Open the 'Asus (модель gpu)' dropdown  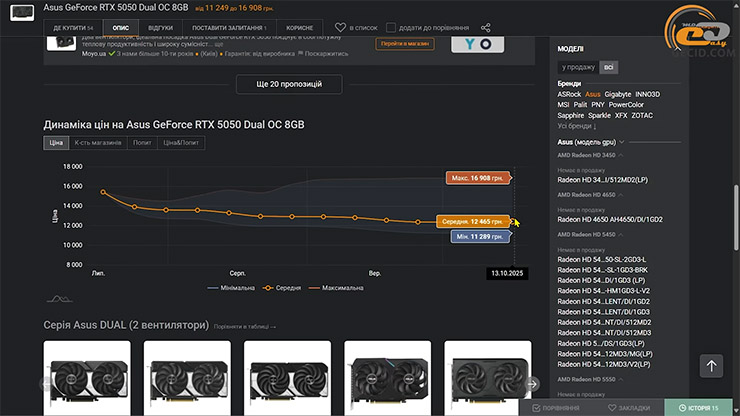pyautogui.click(x=591, y=142)
